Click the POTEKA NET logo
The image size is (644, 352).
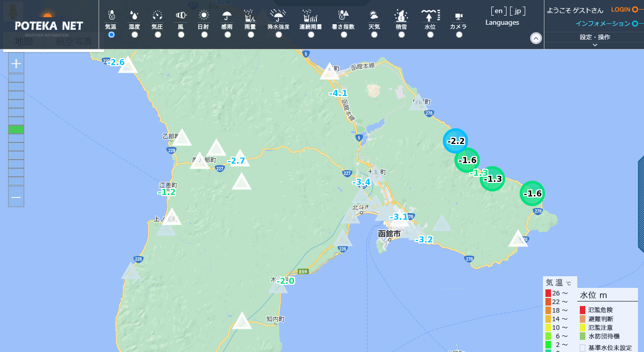point(49,23)
